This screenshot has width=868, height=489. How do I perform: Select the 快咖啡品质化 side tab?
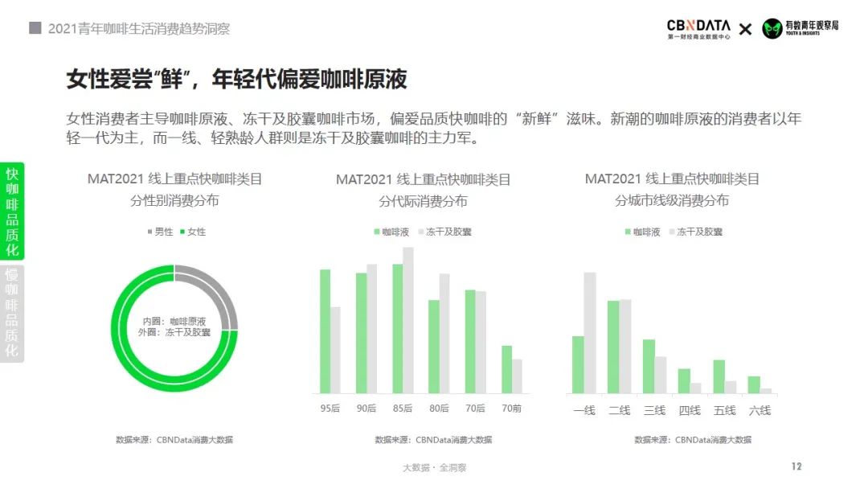(x=12, y=212)
